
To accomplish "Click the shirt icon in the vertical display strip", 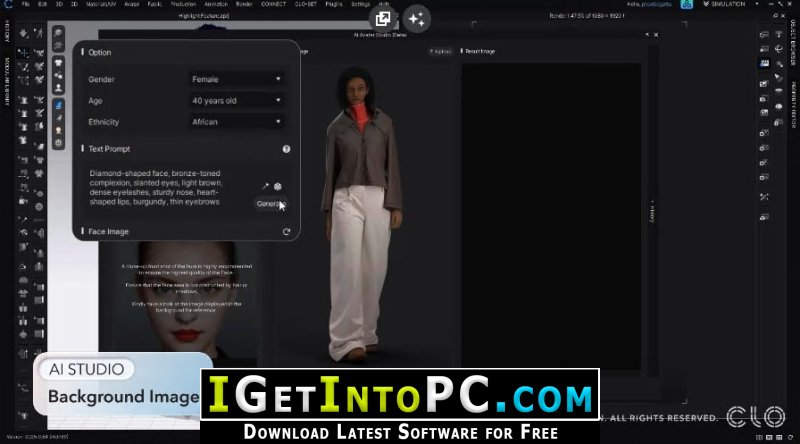I will tap(59, 62).
